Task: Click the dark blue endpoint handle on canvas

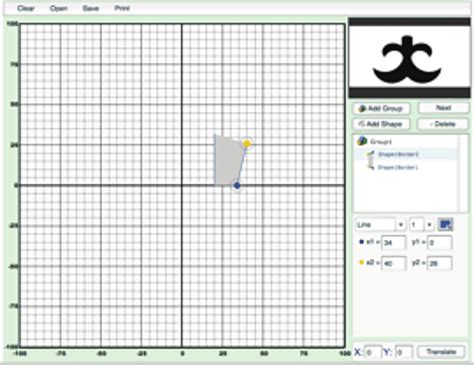Action: (237, 185)
